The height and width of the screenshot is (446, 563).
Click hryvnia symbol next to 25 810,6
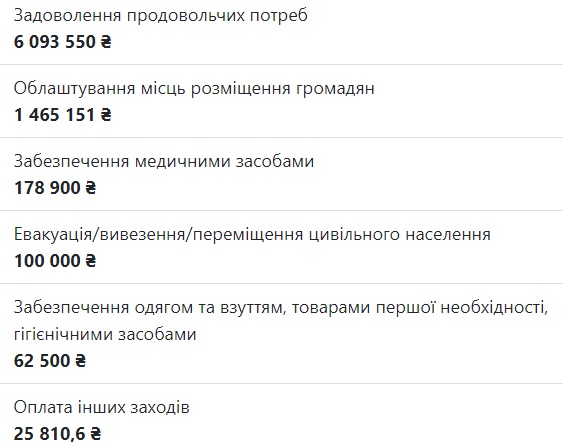[96, 433]
